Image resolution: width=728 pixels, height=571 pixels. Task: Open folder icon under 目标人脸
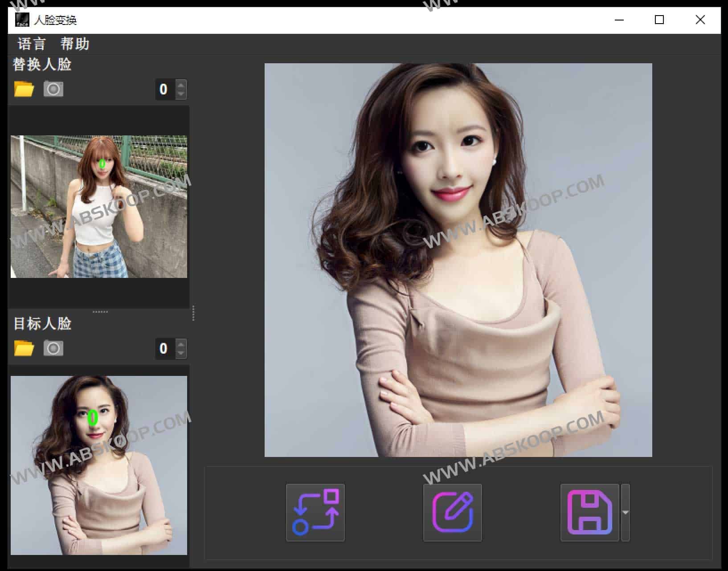pyautogui.click(x=24, y=348)
